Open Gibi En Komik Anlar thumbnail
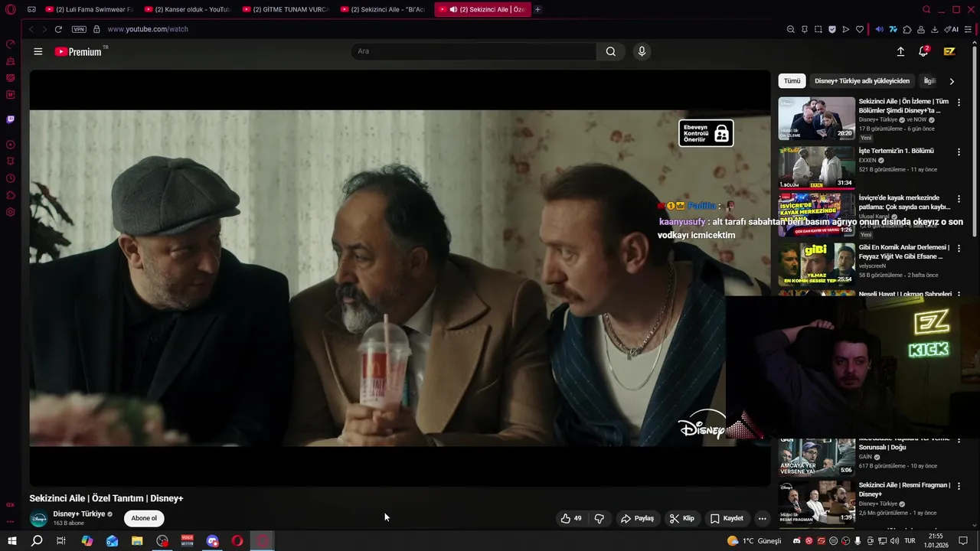The image size is (980, 551). (x=817, y=264)
